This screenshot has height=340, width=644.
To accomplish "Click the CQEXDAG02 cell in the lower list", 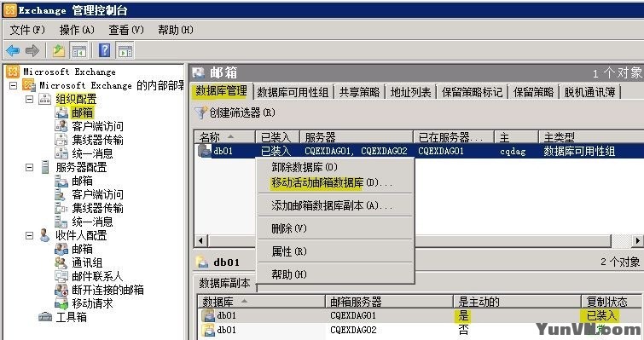I will 353,330.
